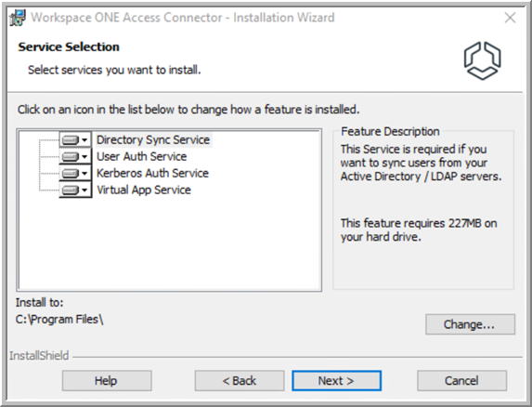532x407 pixels.
Task: Select the User Auth Service row
Action: click(x=141, y=156)
